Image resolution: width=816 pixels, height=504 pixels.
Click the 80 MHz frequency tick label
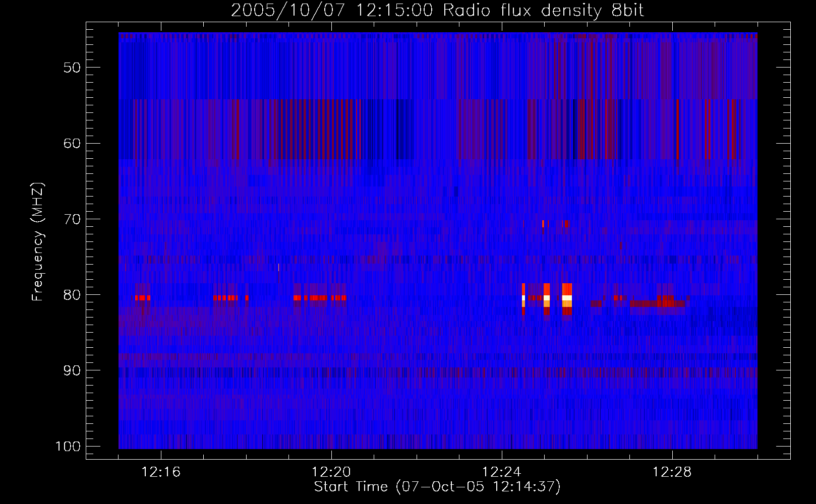72,295
